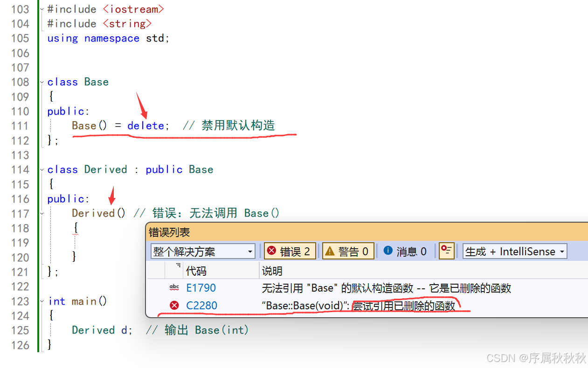Click the info icon in 消息 0 button
The image size is (588, 368).
click(x=387, y=251)
